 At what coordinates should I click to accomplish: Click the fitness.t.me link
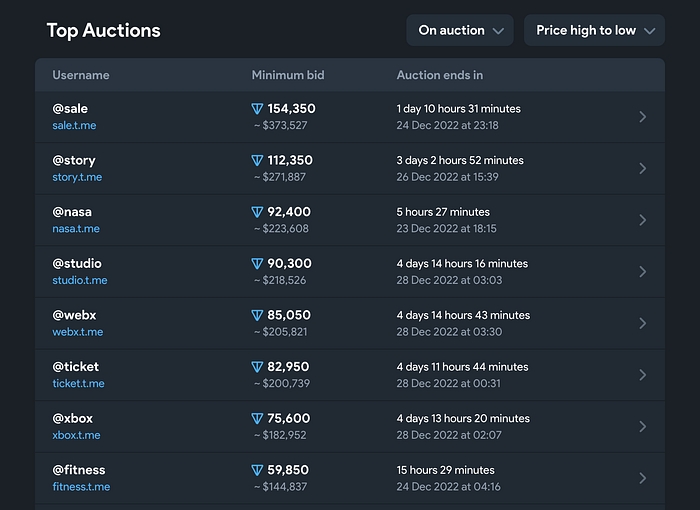coord(81,487)
